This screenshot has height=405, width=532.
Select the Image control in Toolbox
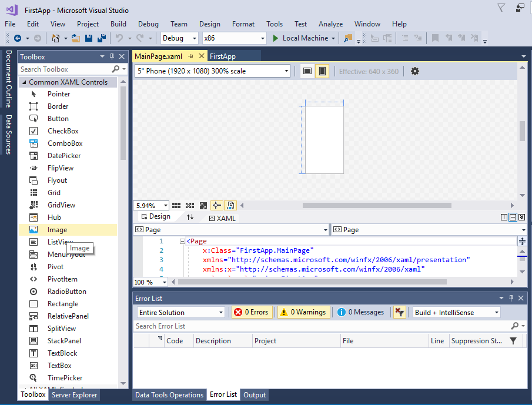point(68,230)
